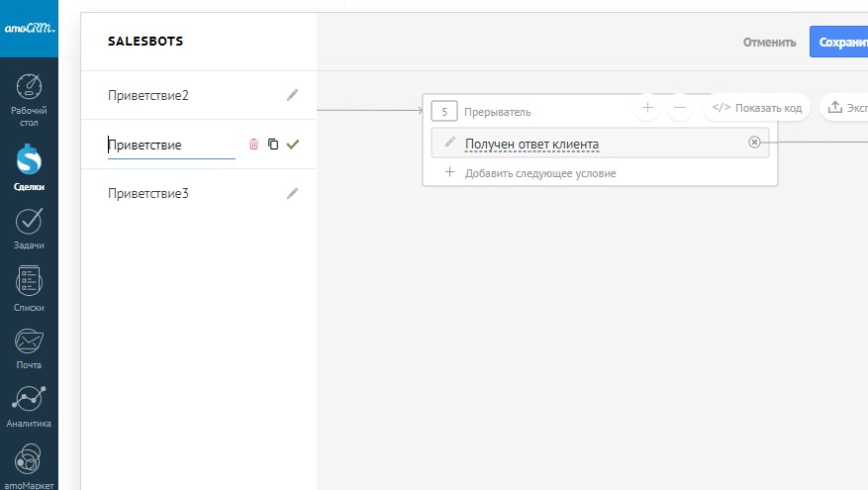Remove the Получен ответ клиента condition

[x=754, y=143]
